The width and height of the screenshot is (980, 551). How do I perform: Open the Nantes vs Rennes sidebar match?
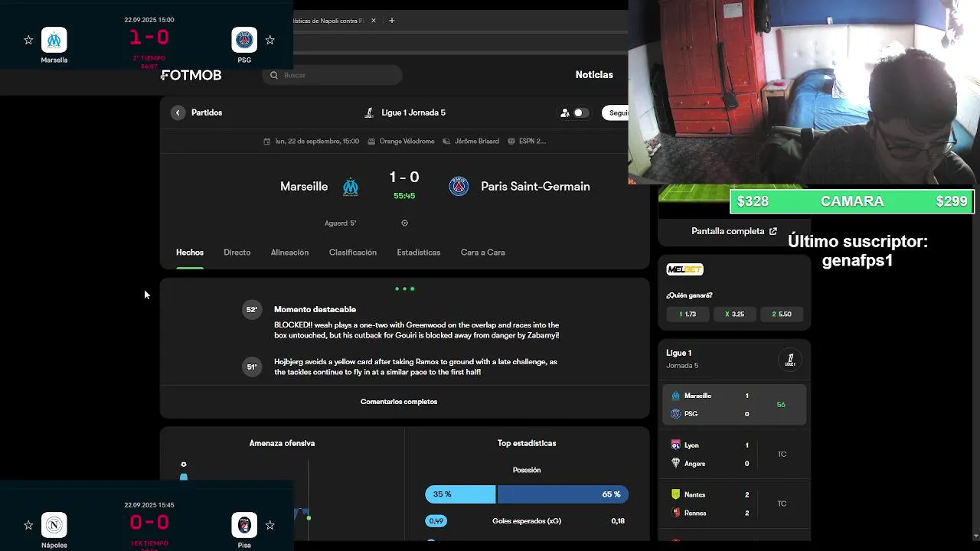(734, 504)
